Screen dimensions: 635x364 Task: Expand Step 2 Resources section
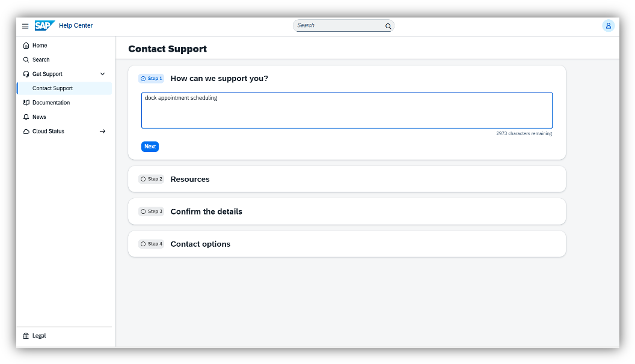(x=190, y=179)
